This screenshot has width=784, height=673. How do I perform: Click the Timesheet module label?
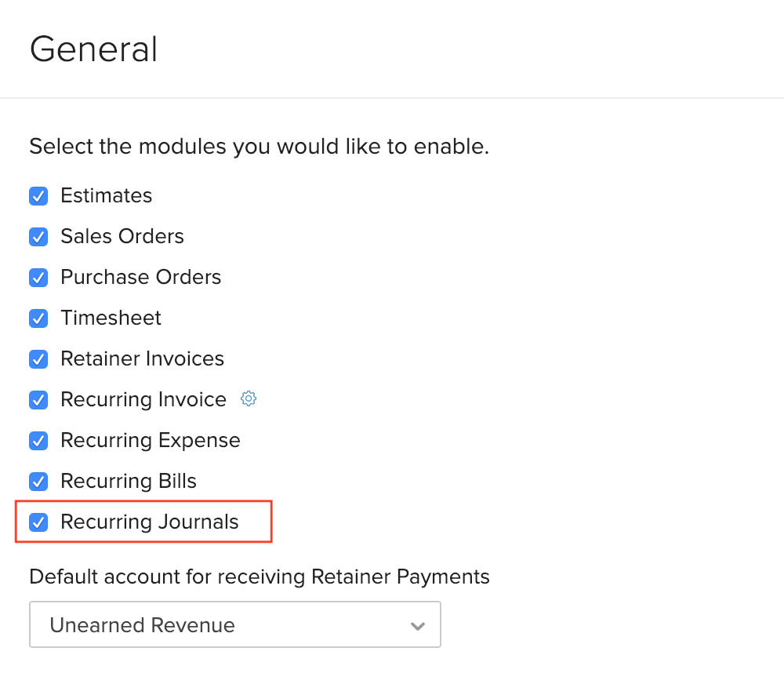[x=111, y=318]
